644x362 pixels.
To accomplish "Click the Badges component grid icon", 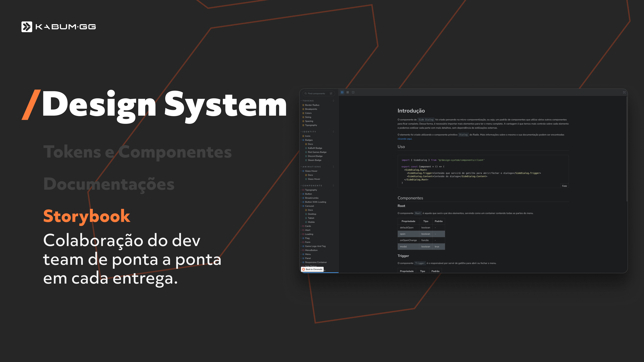I will (x=303, y=140).
